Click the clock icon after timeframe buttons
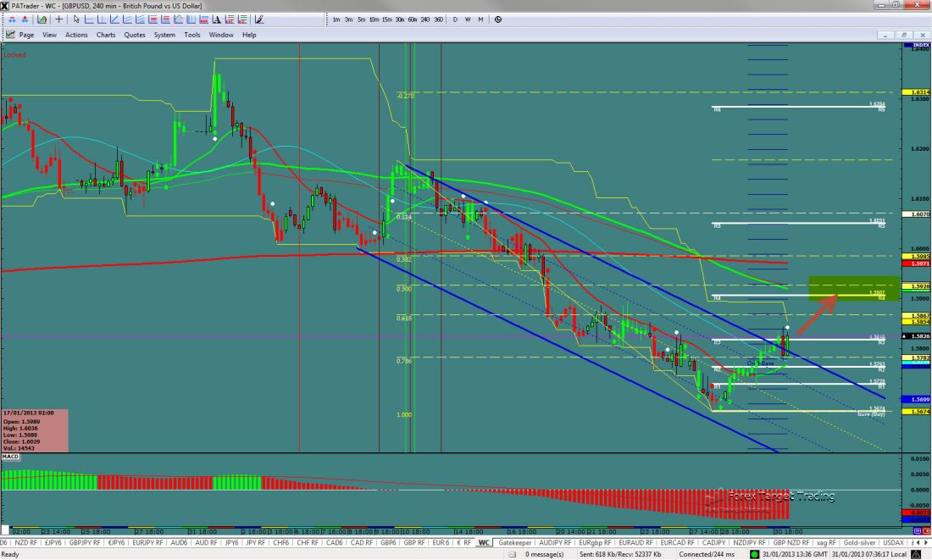Screen dimensions: 932x560 (x=497, y=19)
